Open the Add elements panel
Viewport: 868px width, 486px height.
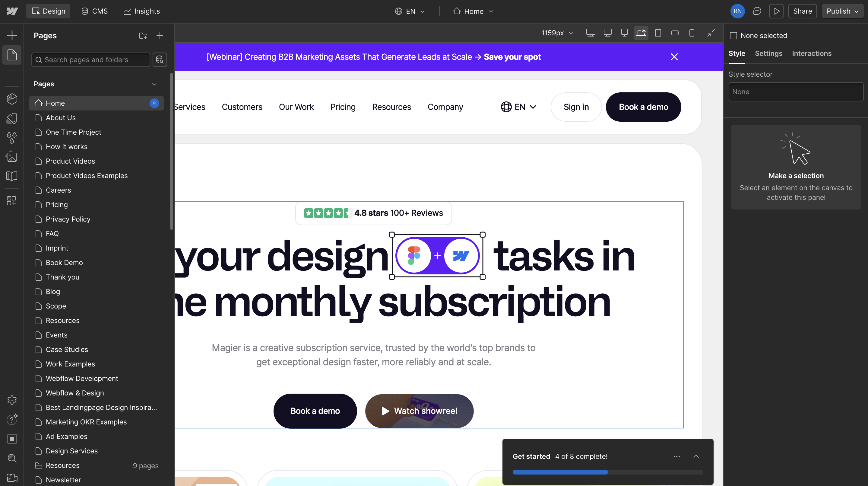pyautogui.click(x=12, y=35)
